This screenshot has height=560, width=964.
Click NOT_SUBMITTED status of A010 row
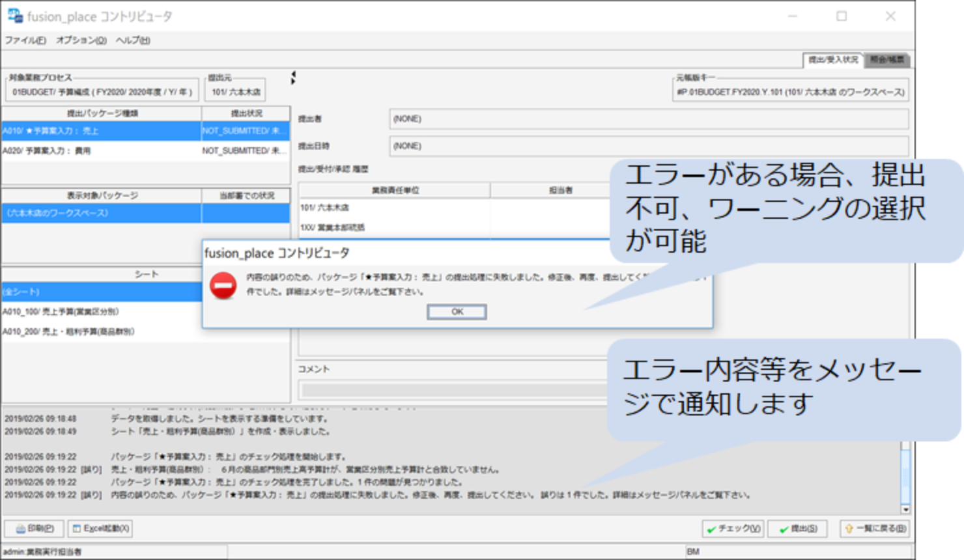[x=246, y=131]
